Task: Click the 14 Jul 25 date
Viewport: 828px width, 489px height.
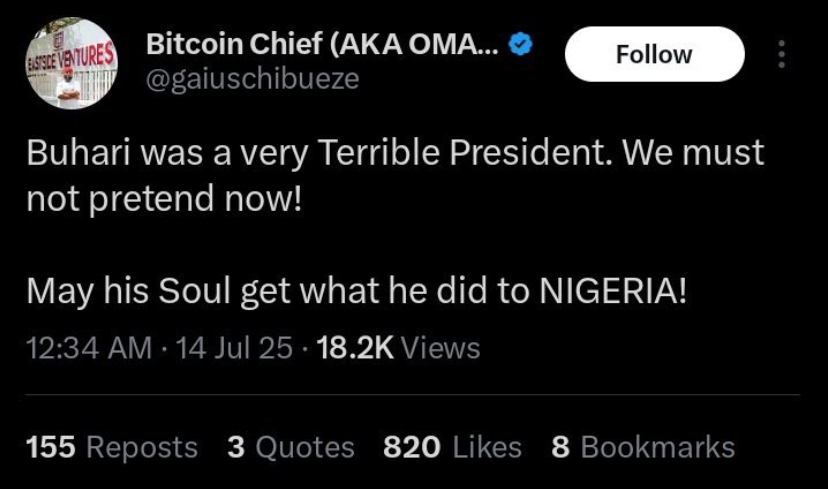Action: [x=234, y=348]
